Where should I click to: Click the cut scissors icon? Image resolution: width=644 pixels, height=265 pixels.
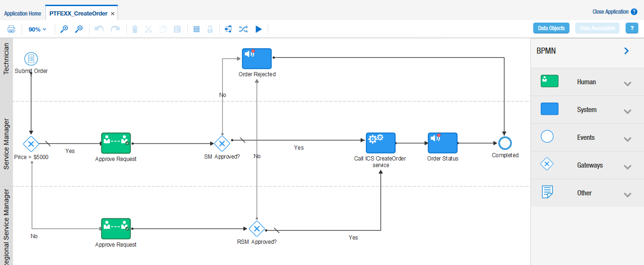(x=149, y=29)
